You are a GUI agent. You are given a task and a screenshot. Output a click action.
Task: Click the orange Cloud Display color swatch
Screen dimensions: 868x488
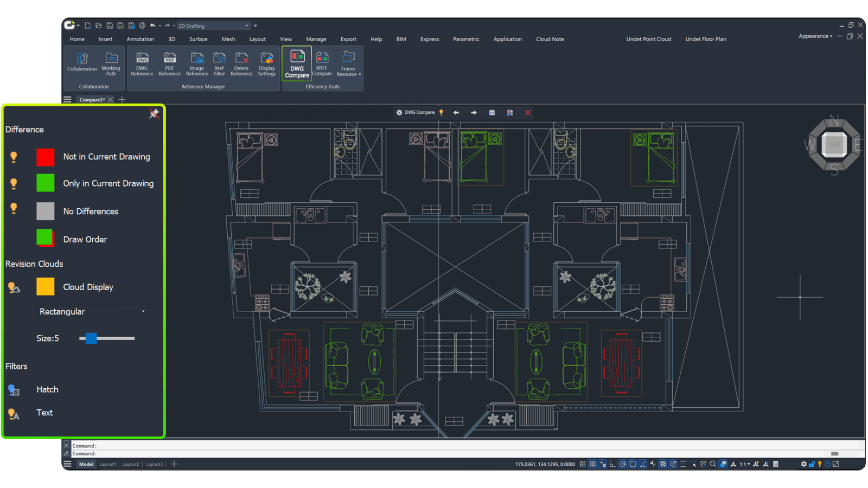(46, 287)
